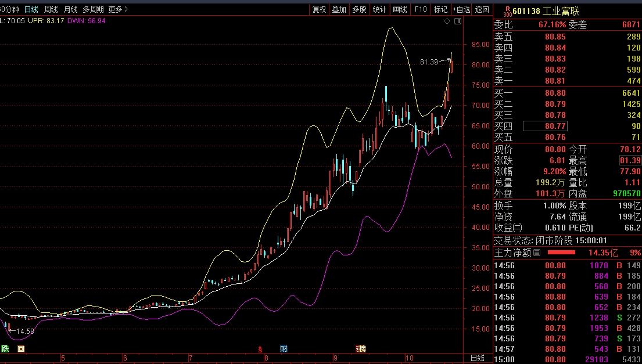Click the 外盘 value 101.3万
This screenshot has width=642, height=364.
coord(550,193)
